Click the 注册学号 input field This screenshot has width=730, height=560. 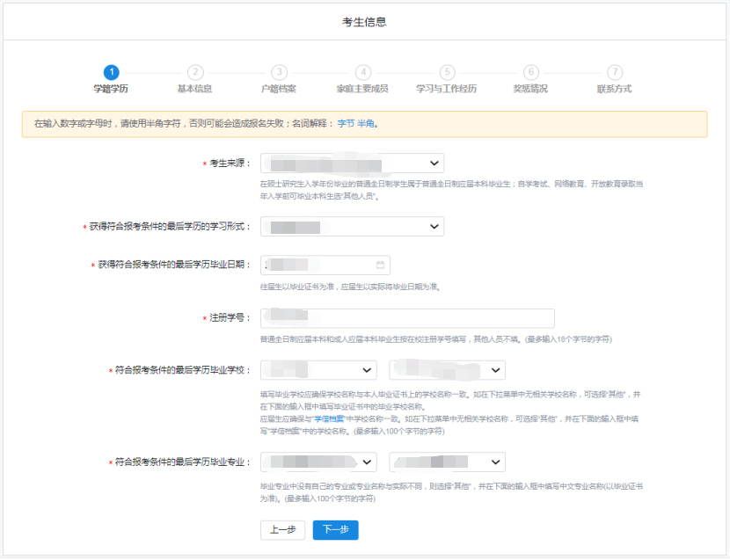pyautogui.click(x=407, y=318)
